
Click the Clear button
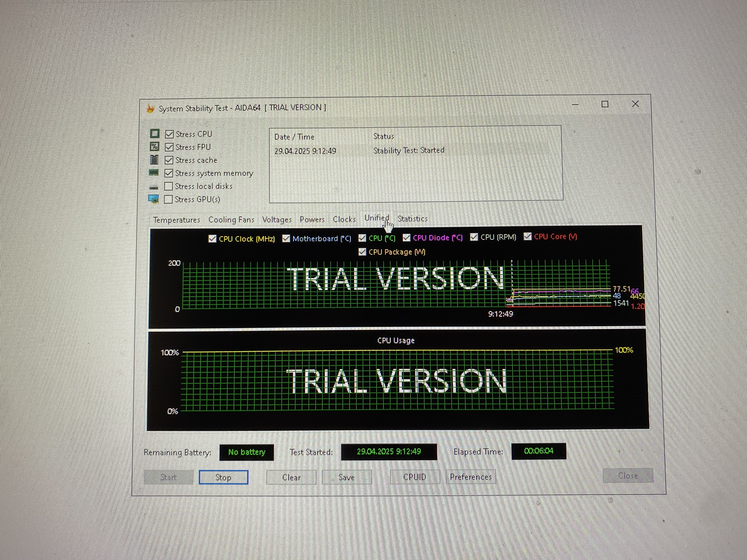[291, 477]
